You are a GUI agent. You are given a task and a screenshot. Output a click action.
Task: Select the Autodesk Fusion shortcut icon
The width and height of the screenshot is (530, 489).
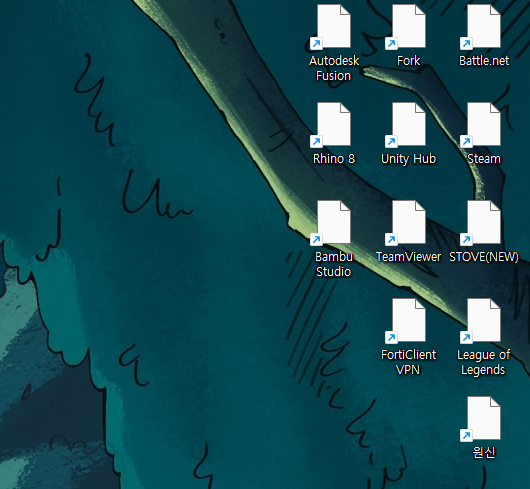coord(331,27)
